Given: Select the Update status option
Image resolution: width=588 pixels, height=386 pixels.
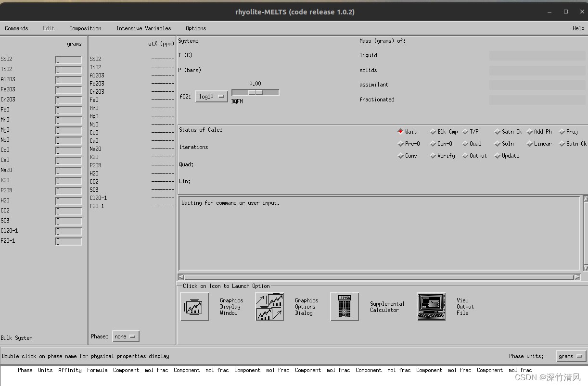Looking at the screenshot, I should [497, 155].
